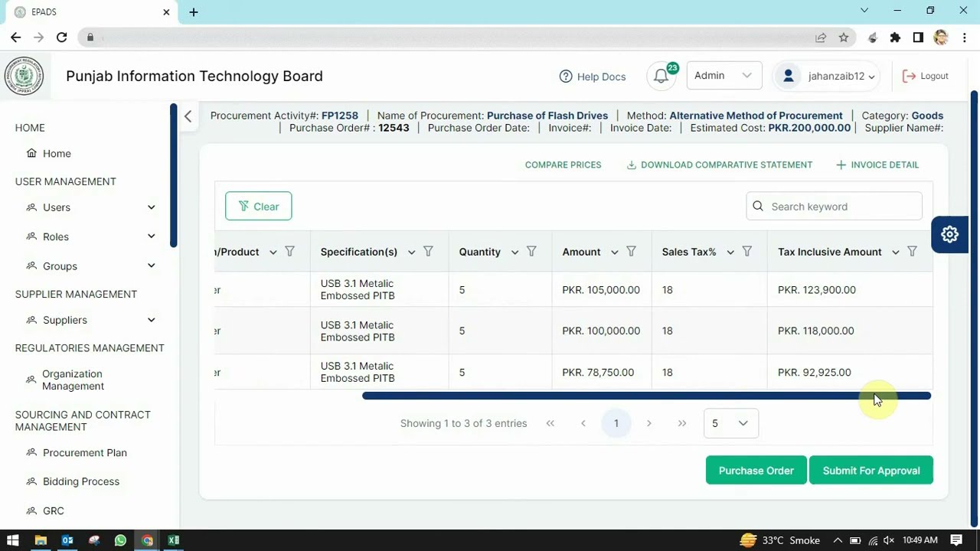The image size is (980, 551).
Task: Click the Product column filter icon
Action: [x=289, y=252]
